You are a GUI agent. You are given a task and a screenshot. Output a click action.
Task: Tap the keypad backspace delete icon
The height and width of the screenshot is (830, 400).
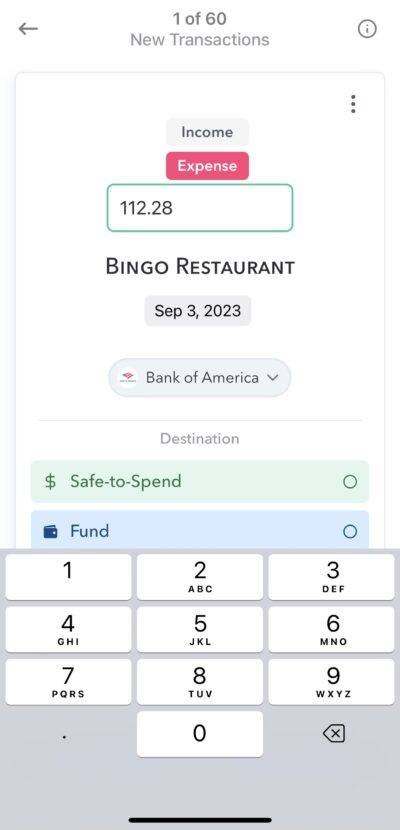click(x=333, y=734)
